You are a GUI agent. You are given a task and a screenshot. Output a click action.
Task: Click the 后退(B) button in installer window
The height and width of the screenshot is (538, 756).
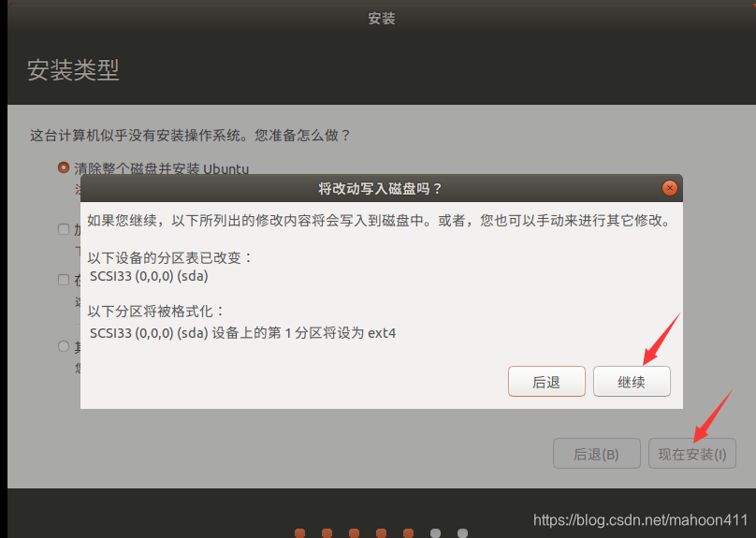point(596,453)
